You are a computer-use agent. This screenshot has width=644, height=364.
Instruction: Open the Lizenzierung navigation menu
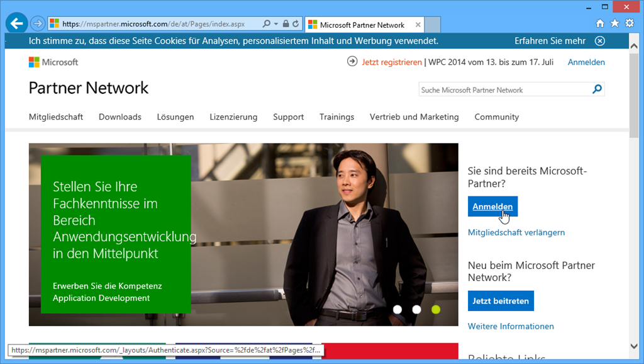233,117
